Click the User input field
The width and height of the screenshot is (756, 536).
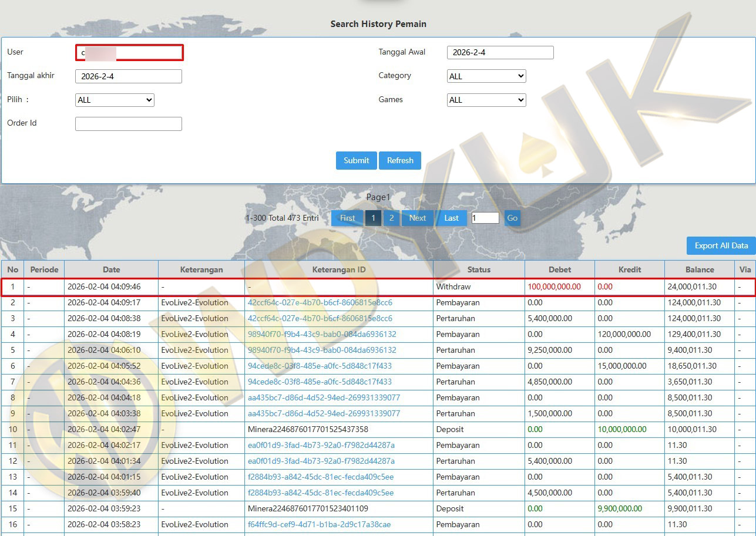click(x=129, y=53)
